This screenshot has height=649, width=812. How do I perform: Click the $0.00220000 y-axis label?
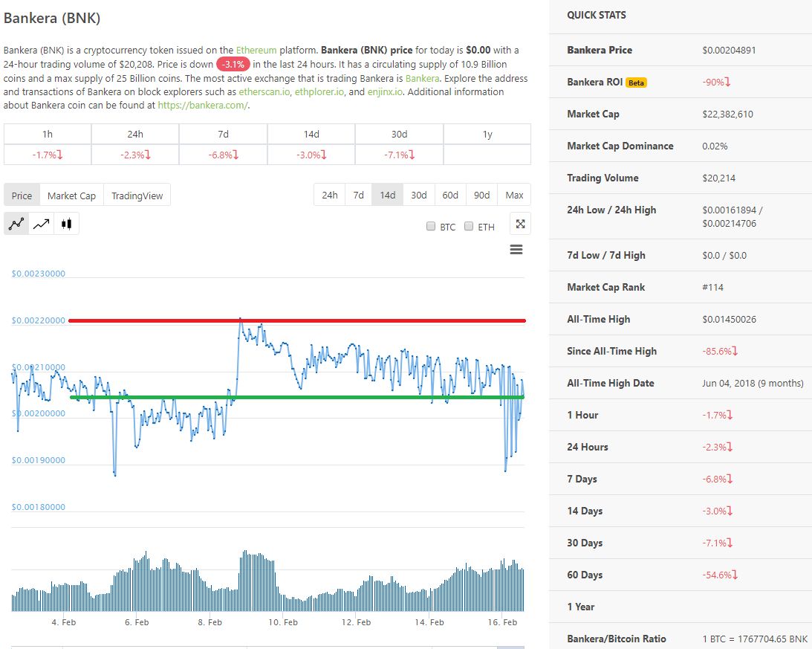coord(39,320)
